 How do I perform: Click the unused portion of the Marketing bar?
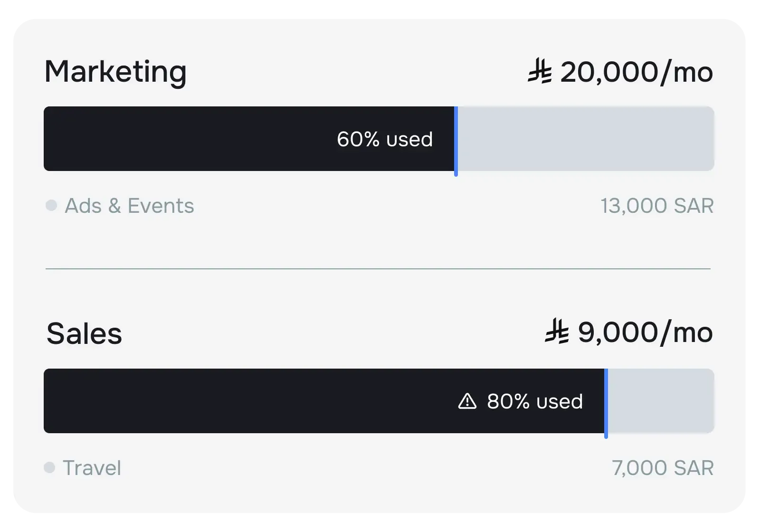[x=585, y=139]
